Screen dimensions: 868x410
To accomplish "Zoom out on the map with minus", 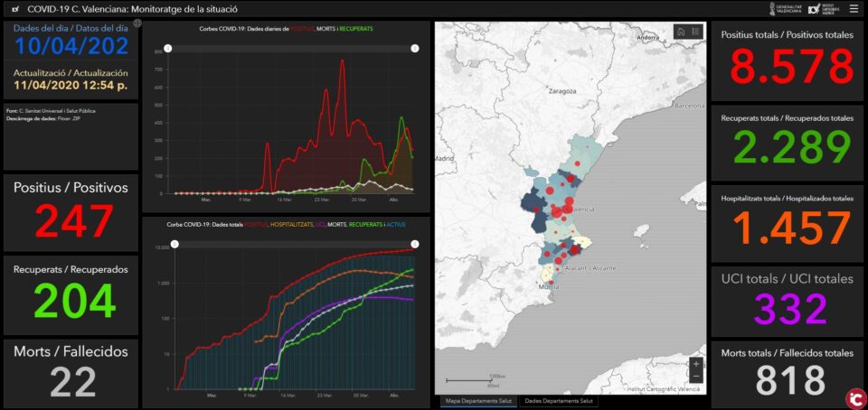I will (x=696, y=377).
